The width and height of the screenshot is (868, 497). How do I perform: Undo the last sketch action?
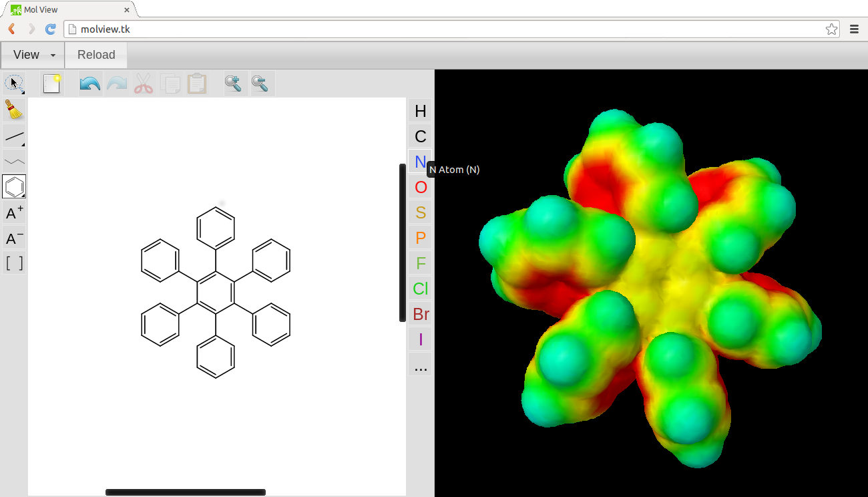point(90,84)
